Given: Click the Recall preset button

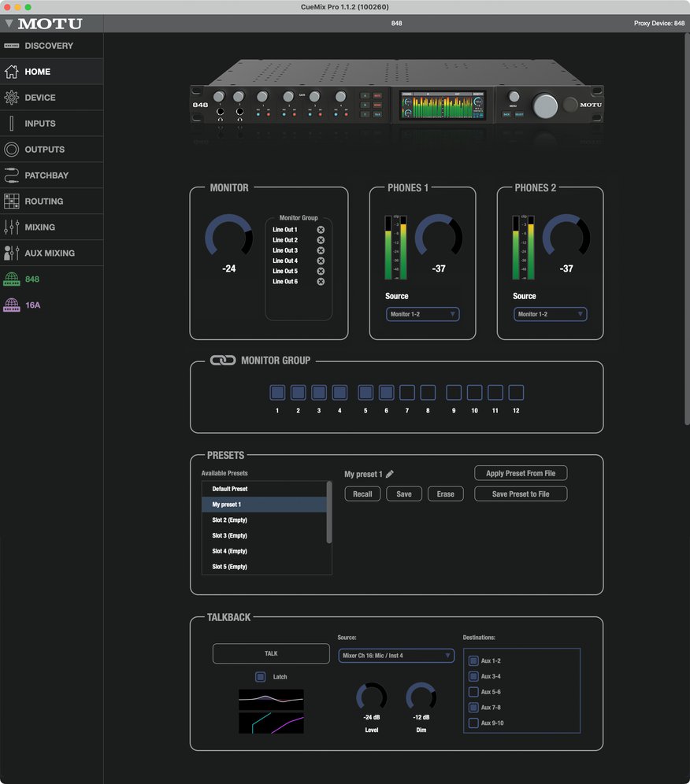Looking at the screenshot, I should 362,494.
